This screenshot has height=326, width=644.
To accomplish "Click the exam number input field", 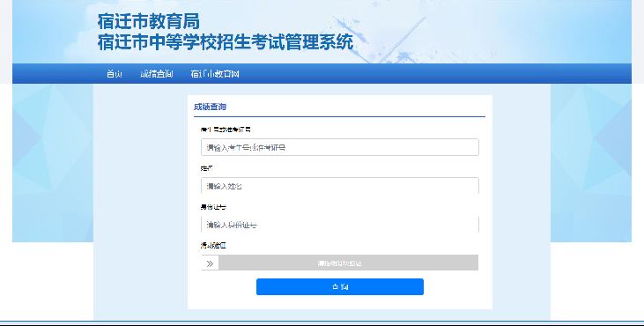I will point(340,147).
